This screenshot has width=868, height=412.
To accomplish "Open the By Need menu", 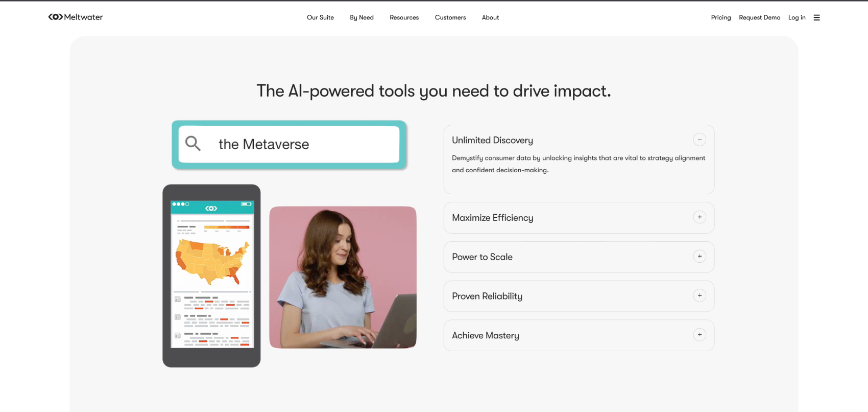I will point(361,17).
